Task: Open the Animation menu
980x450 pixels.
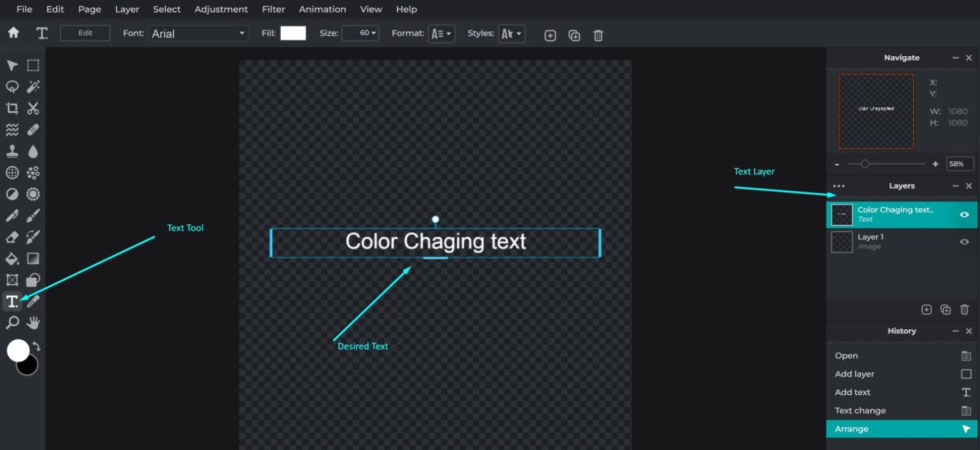Action: (x=322, y=9)
